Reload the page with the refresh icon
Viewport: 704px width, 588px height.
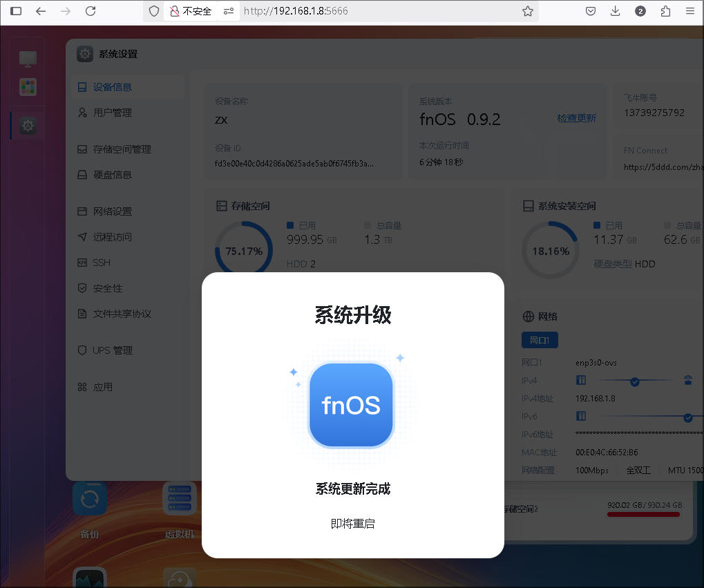pos(91,11)
